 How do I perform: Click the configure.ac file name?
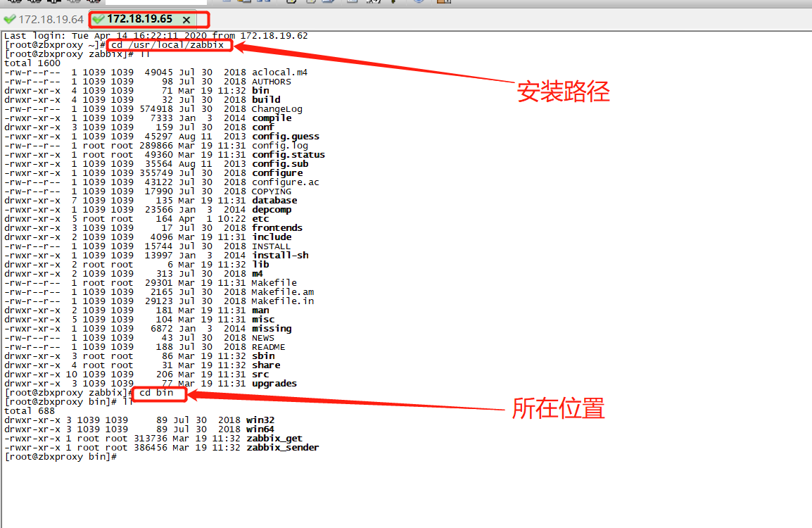[x=286, y=182]
